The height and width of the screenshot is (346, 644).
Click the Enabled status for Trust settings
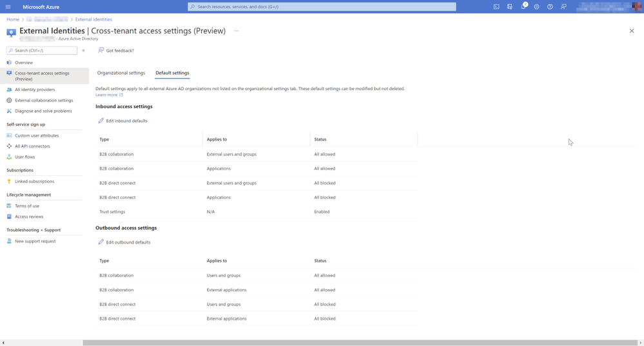(322, 212)
